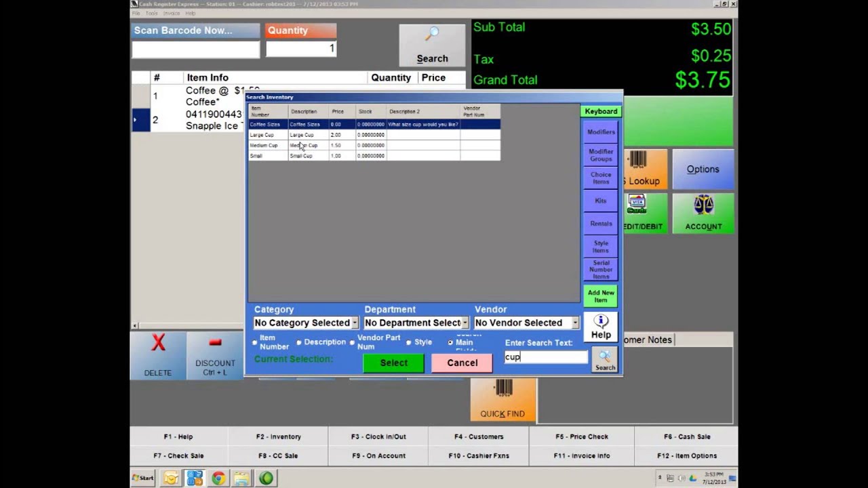Viewport: 868px width, 488px height.
Task: Click F12 - Item Options key
Action: 687,455
